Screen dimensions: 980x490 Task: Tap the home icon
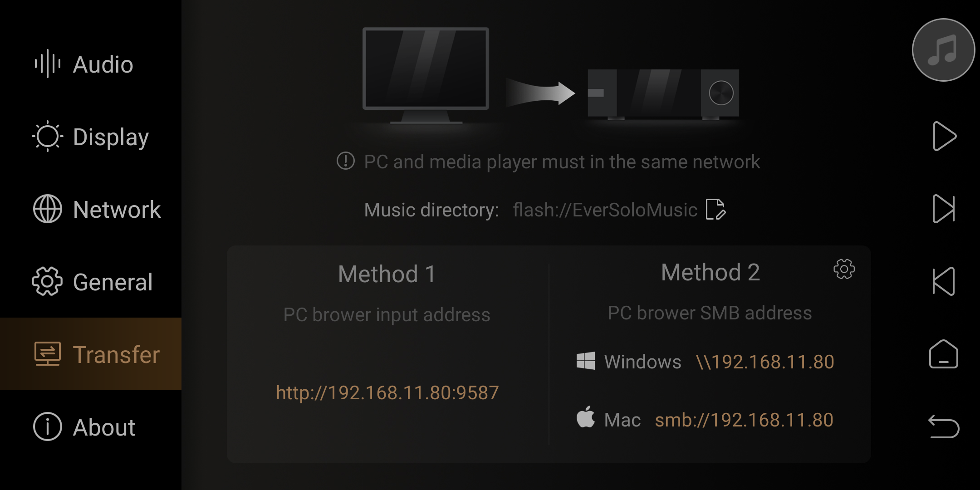tap(944, 354)
